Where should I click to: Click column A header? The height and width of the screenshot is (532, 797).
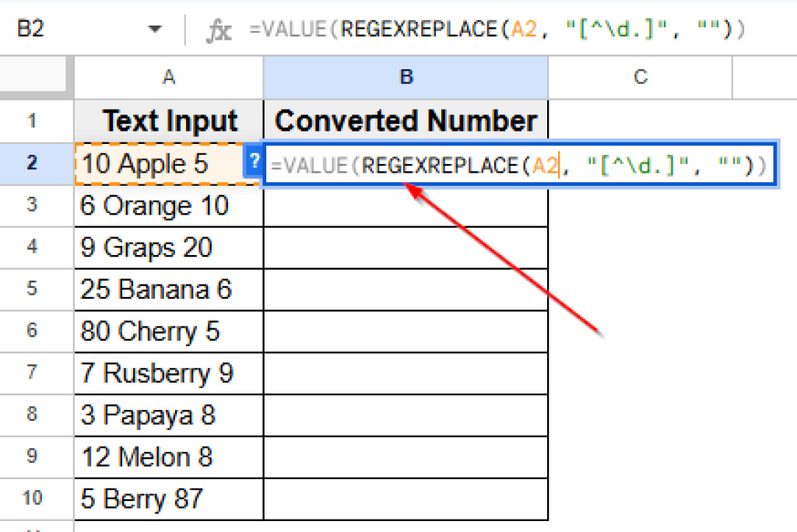[168, 76]
